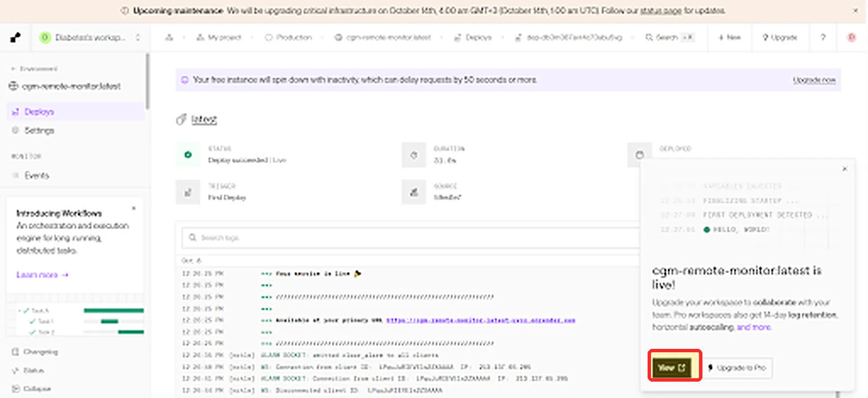Select Deploys in the left sidebar
This screenshot has width=868, height=398.
[76, 112]
